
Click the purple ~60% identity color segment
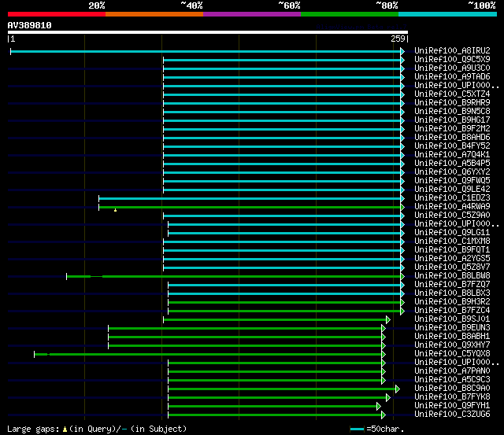(x=252, y=14)
